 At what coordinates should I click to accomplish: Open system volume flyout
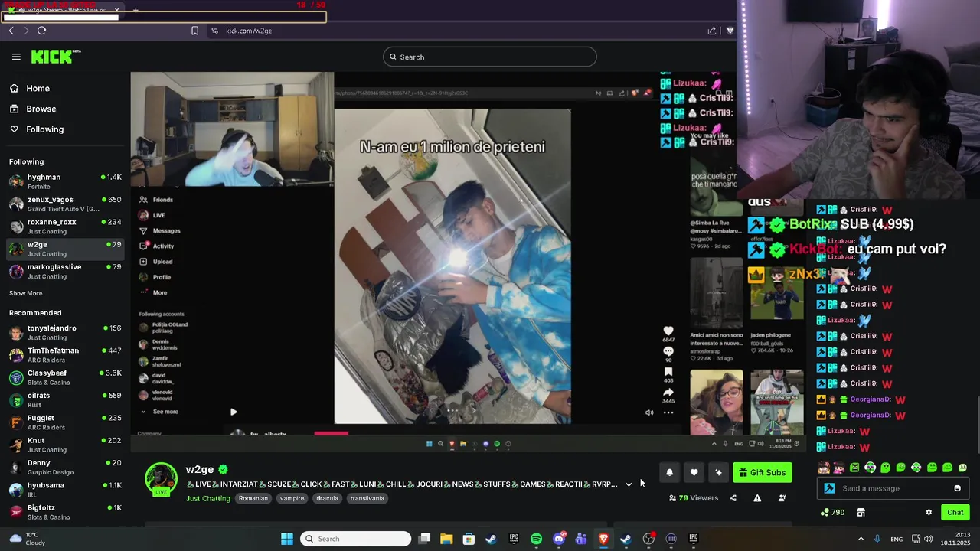tap(928, 539)
